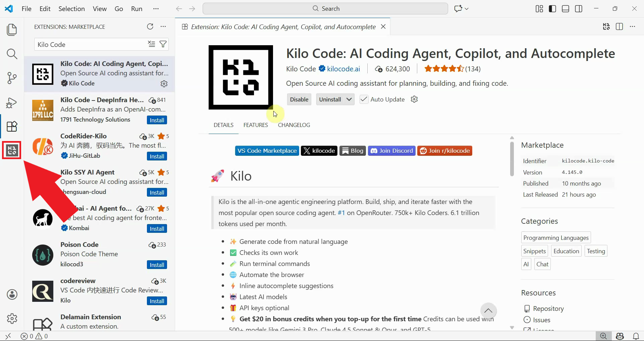Open the Accounts icon in activity bar
The image size is (644, 341).
pos(12,294)
